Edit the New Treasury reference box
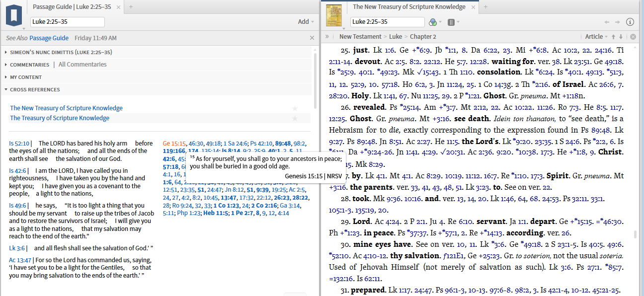Viewport: 644px width, 296px height. [388, 22]
